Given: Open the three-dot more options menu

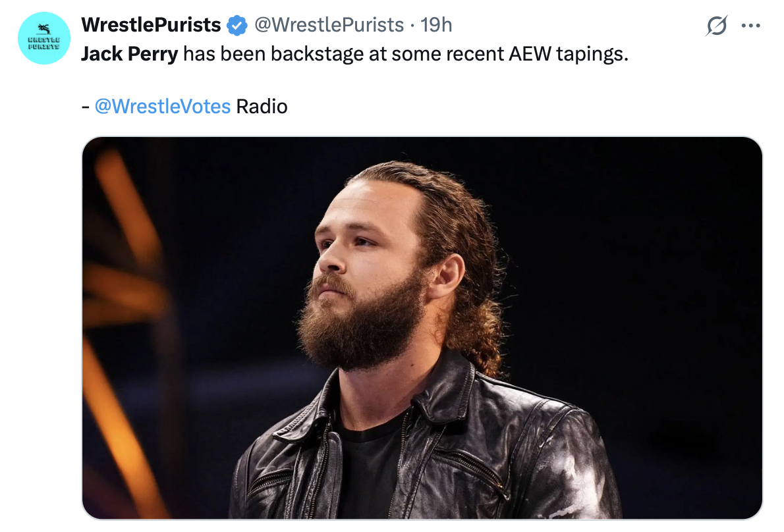Looking at the screenshot, I should (x=750, y=26).
